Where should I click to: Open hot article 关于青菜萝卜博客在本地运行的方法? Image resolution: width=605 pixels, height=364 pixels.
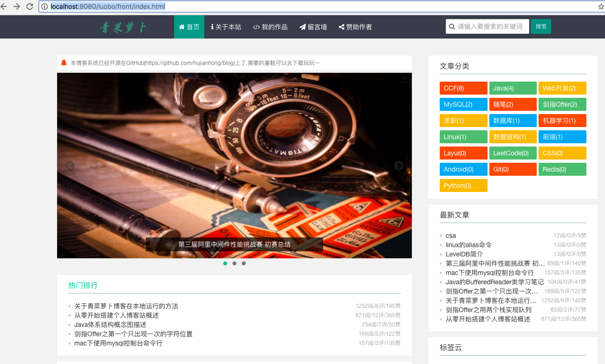click(x=126, y=306)
